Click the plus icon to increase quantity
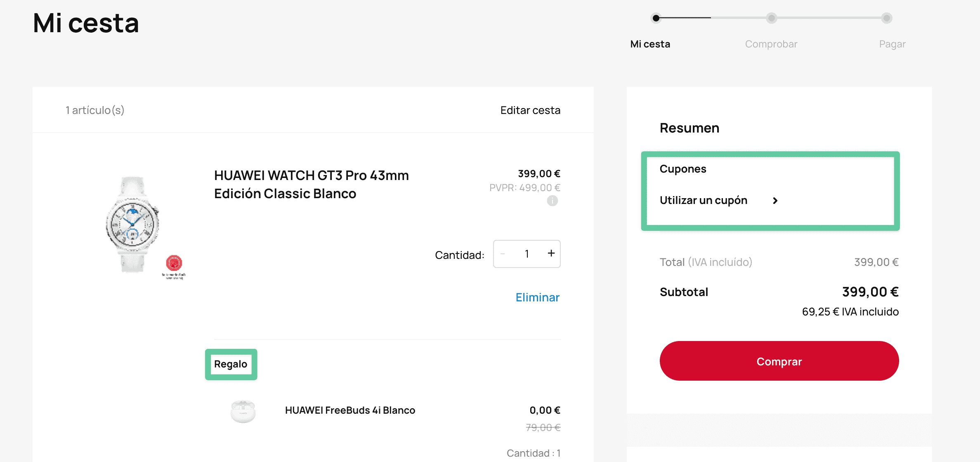This screenshot has height=462, width=980. coord(551,254)
